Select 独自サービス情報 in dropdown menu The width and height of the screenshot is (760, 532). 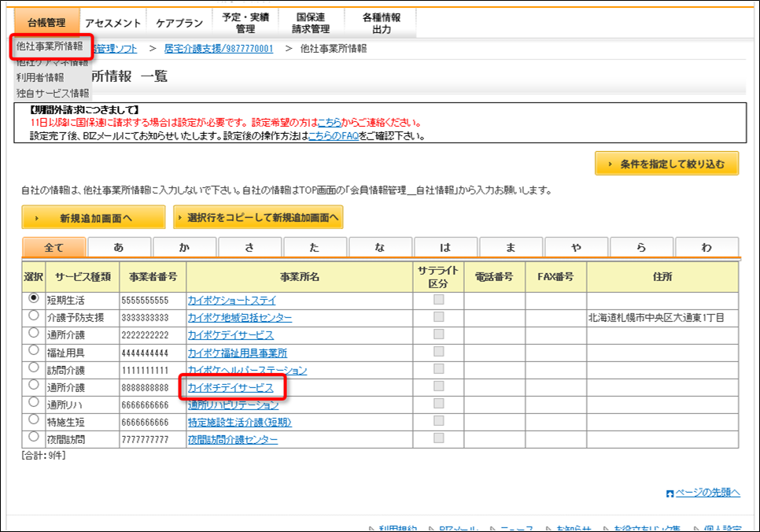tap(53, 93)
